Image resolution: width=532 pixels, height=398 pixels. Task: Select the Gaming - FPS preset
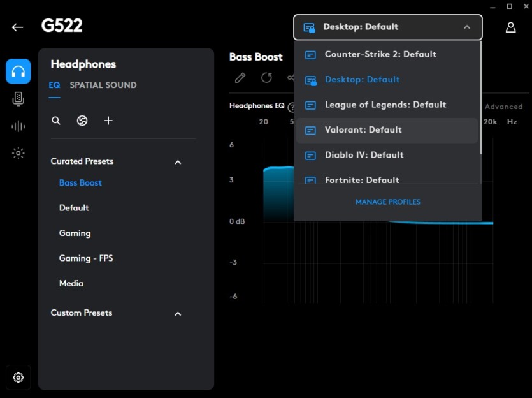click(x=86, y=258)
